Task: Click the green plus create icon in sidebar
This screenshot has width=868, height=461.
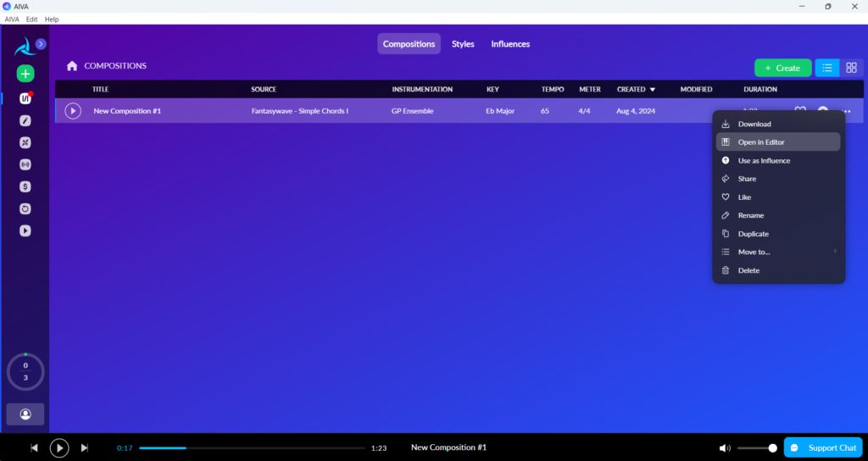Action: (25, 74)
